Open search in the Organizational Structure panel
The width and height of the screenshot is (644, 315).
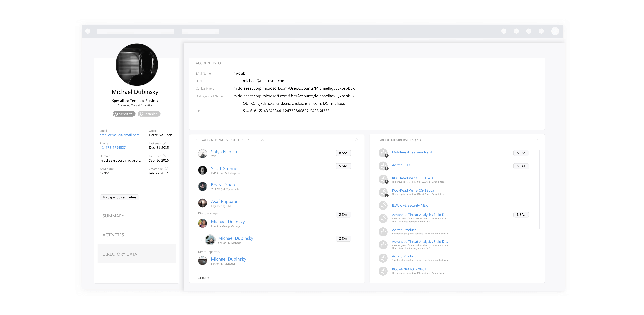click(x=357, y=140)
